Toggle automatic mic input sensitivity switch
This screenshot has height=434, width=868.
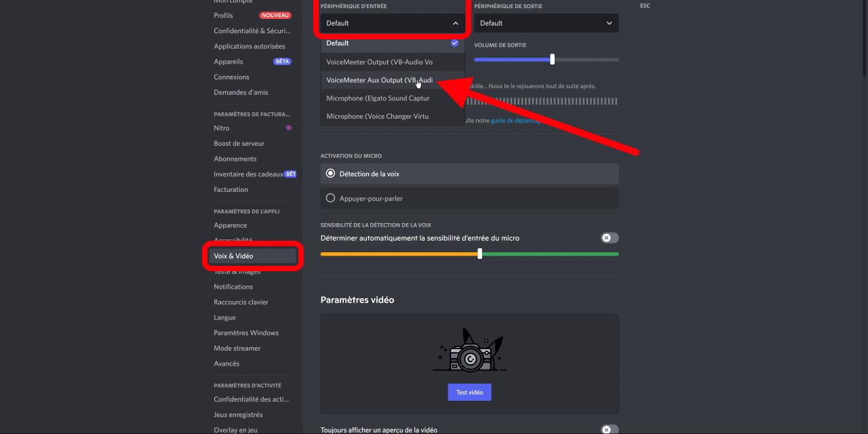[609, 238]
